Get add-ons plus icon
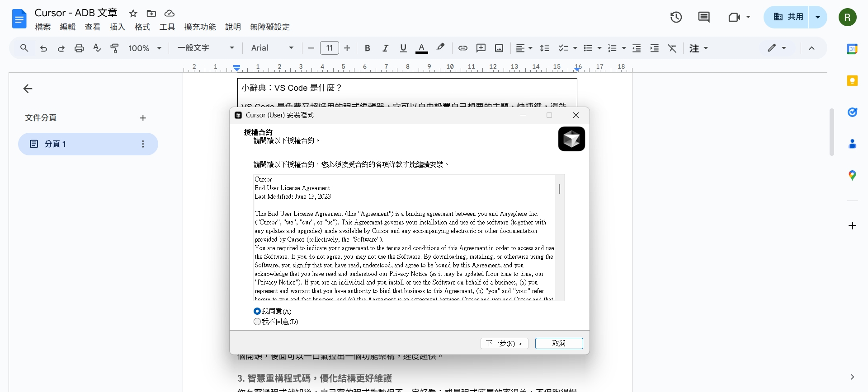The height and width of the screenshot is (392, 868). [852, 225]
